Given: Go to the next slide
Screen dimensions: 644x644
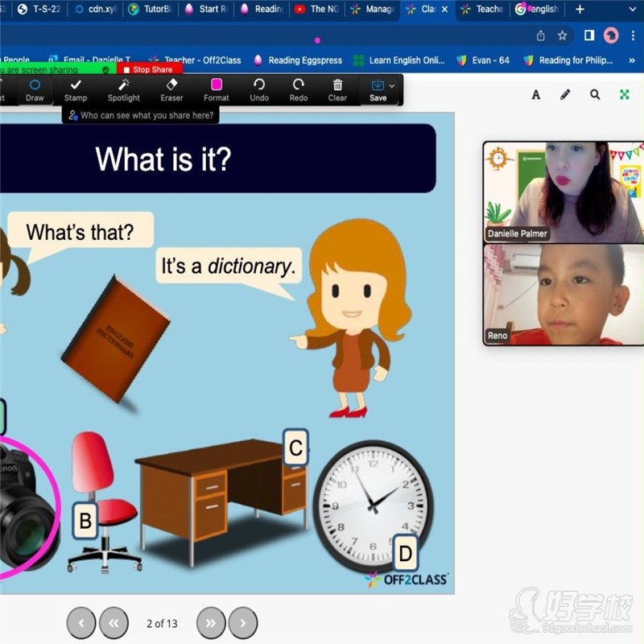Looking at the screenshot, I should coord(243,622).
